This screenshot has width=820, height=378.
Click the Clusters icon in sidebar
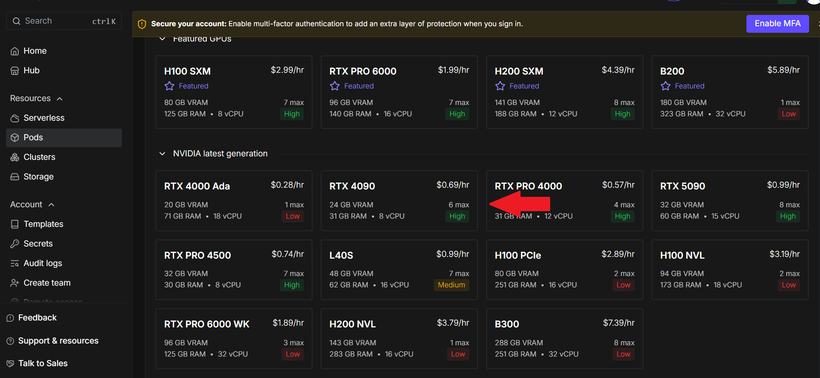[15, 157]
